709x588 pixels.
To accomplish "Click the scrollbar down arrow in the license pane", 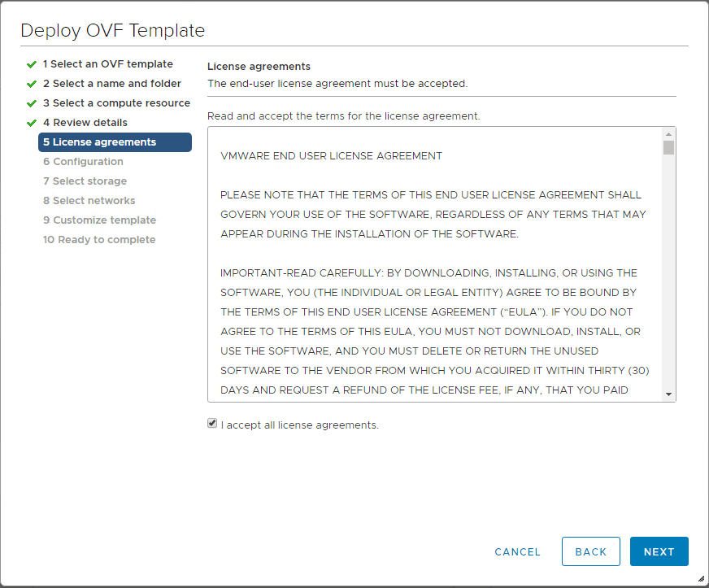I will point(668,396).
